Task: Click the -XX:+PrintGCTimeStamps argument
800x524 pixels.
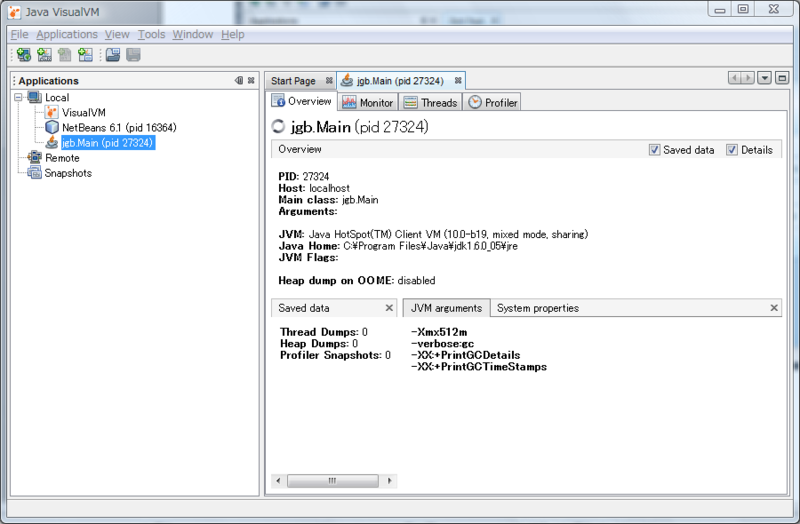Action: [479, 367]
